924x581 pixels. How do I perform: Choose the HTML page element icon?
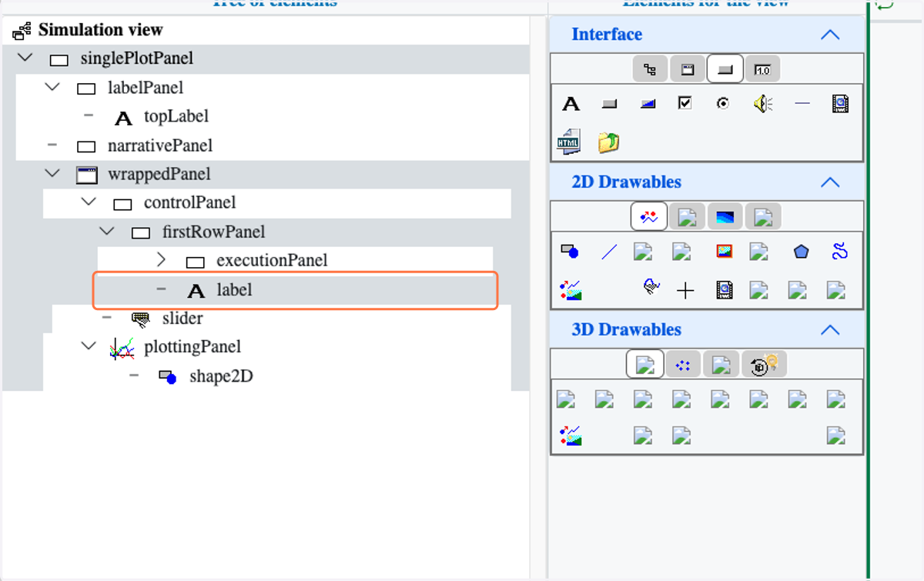pos(569,142)
